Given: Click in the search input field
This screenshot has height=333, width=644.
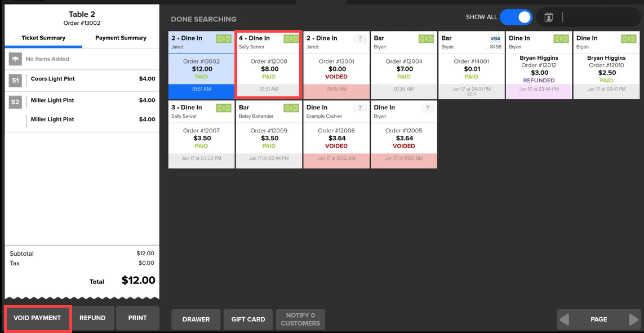Looking at the screenshot, I should [x=600, y=17].
